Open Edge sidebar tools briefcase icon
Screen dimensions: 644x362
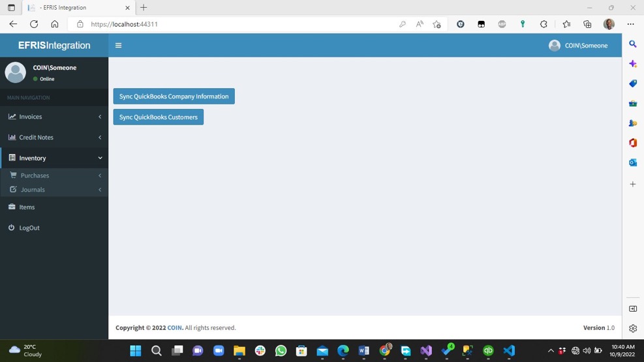click(633, 104)
